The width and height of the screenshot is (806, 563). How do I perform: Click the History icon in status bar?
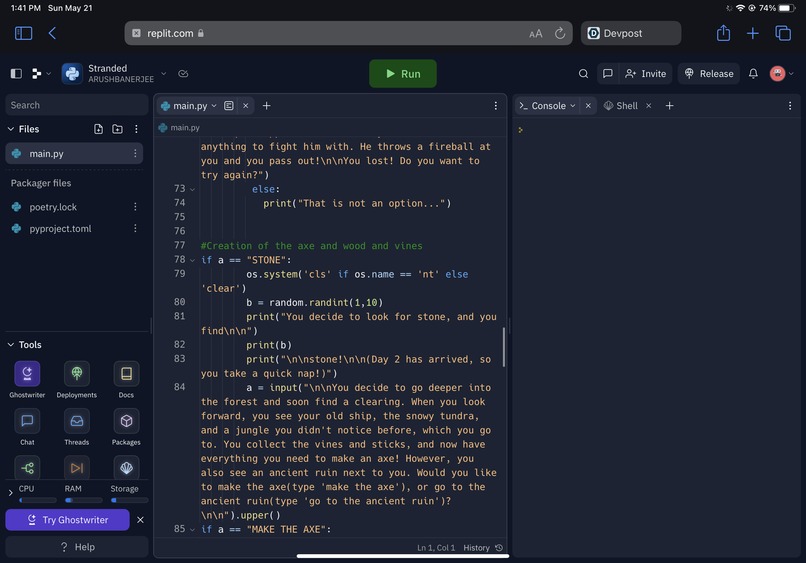(499, 548)
